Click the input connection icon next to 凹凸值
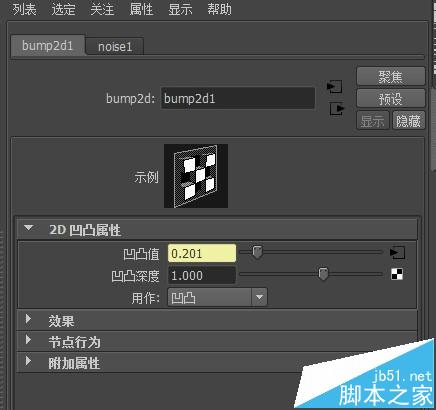 [x=397, y=253]
